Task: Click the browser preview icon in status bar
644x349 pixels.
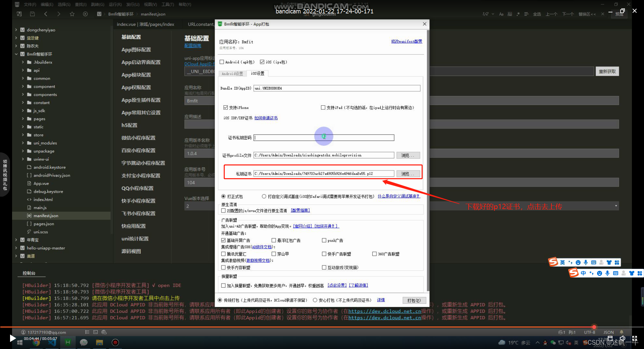Action: tap(104, 332)
